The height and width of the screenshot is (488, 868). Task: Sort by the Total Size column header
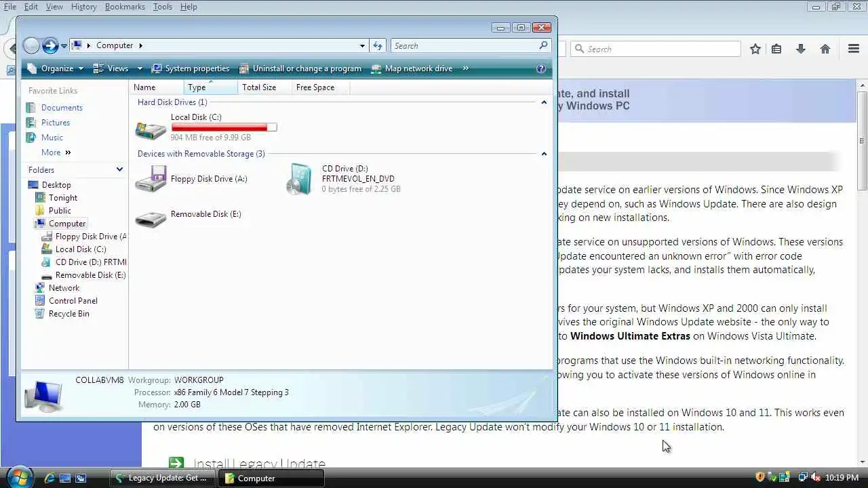coord(264,87)
